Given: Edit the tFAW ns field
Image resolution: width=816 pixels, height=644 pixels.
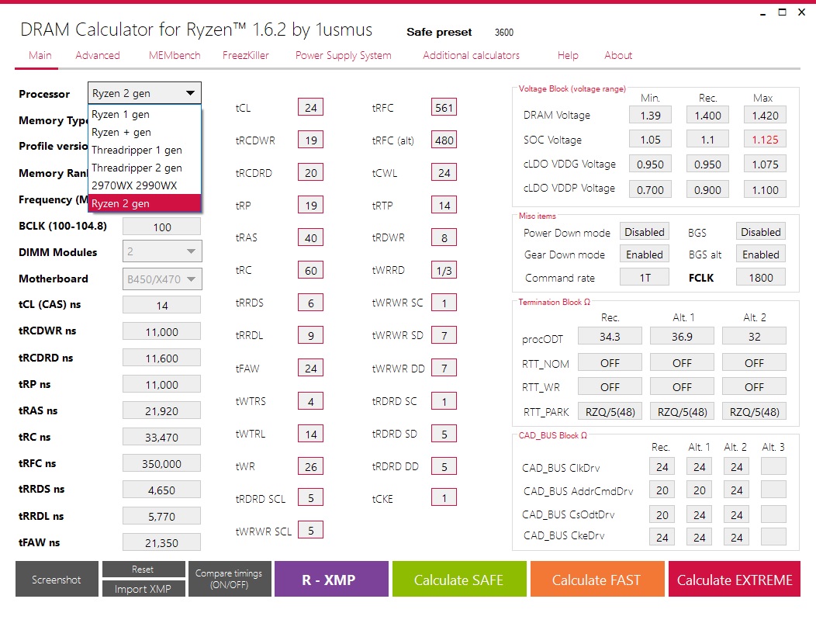Looking at the screenshot, I should click(162, 542).
